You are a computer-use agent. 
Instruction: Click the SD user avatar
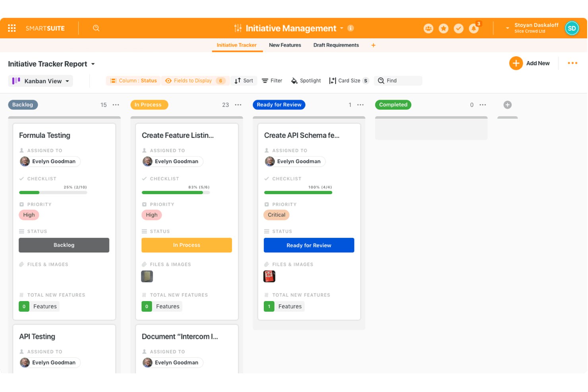(x=572, y=28)
